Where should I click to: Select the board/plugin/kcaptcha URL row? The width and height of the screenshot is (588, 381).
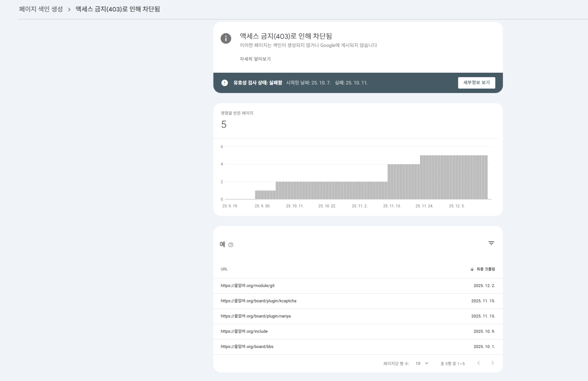pos(258,301)
